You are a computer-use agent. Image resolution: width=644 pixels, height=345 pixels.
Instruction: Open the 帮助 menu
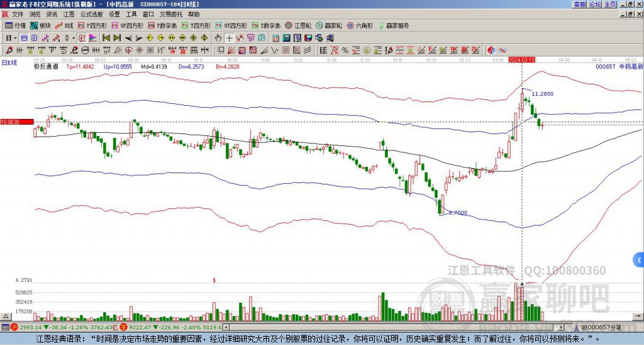pyautogui.click(x=194, y=14)
